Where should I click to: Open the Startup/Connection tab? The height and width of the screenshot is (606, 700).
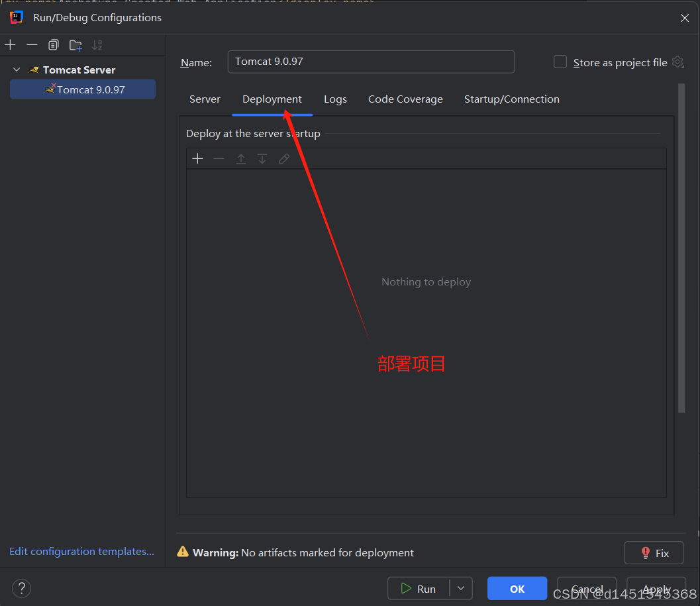point(512,99)
